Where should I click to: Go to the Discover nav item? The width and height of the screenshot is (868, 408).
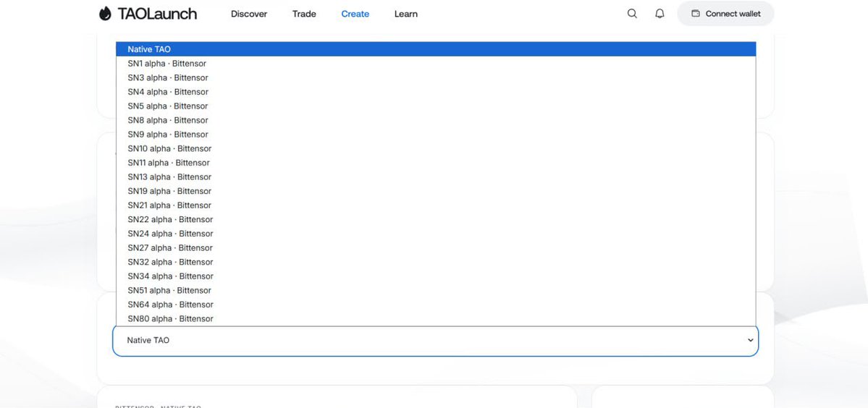tap(249, 14)
